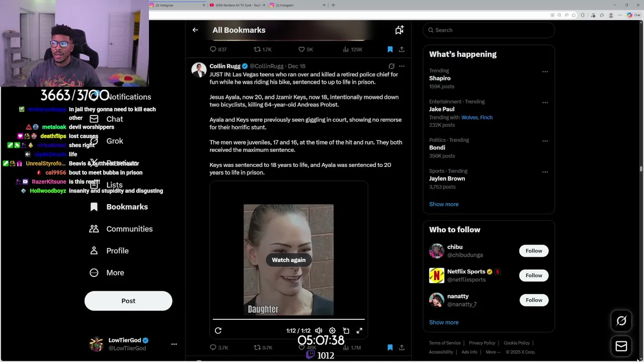Open video settings gear
This screenshot has width=644, height=362.
(332, 330)
